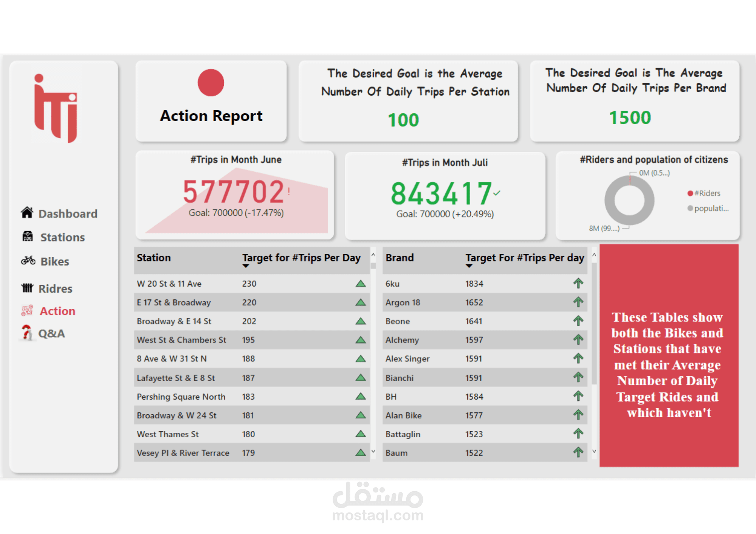Click green up arrow beside 6ku brand
The height and width of the screenshot is (534, 756).
tap(578, 283)
